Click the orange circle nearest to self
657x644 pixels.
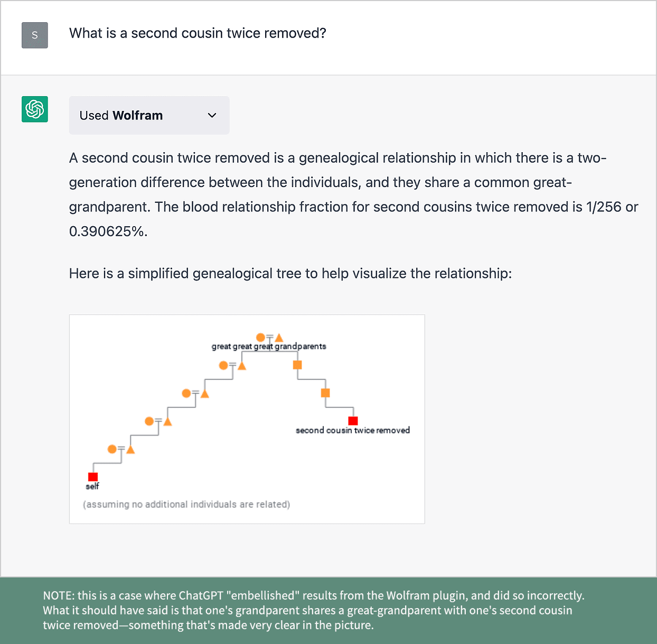coord(112,449)
